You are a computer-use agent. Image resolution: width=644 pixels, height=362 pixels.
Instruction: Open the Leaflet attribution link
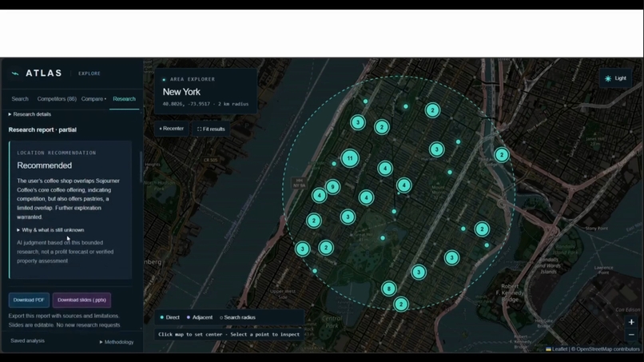tap(557, 349)
